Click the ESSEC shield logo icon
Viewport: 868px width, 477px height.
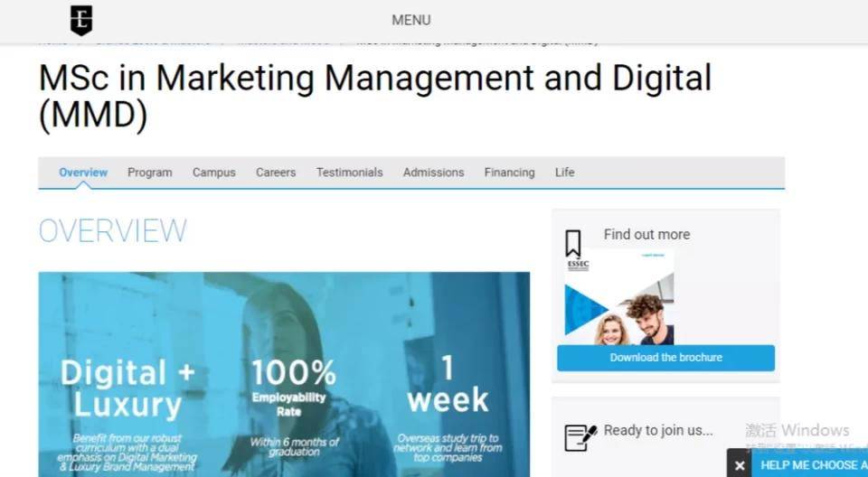[x=81, y=20]
